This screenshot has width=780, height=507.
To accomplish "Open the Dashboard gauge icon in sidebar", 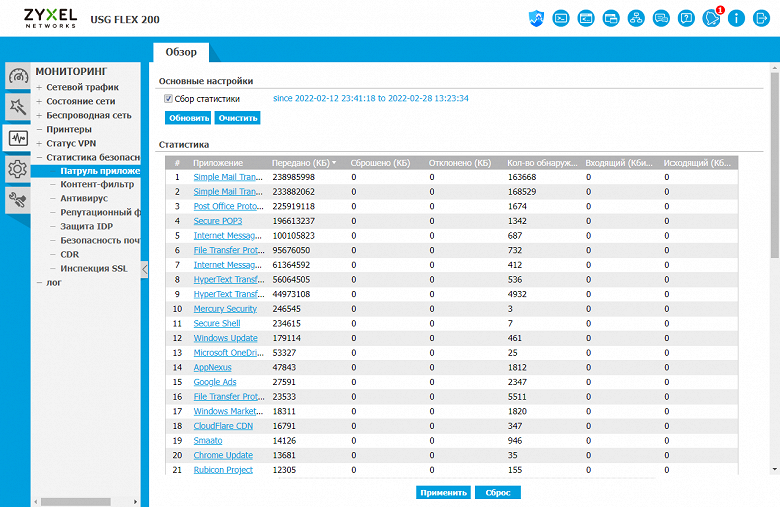I will pyautogui.click(x=17, y=77).
